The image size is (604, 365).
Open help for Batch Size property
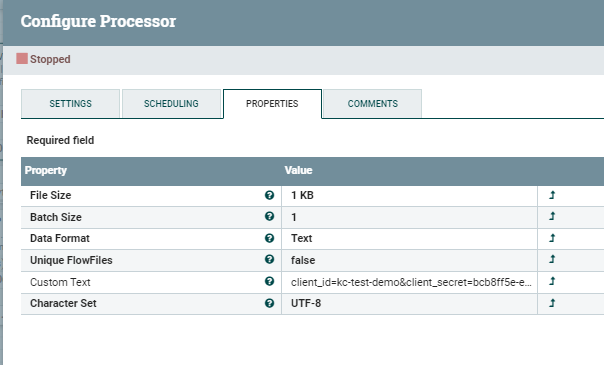(x=269, y=216)
